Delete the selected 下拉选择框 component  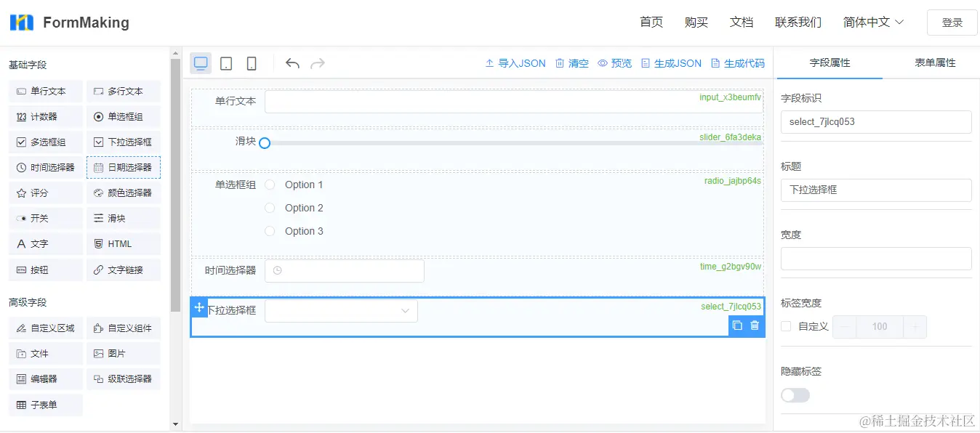click(754, 325)
